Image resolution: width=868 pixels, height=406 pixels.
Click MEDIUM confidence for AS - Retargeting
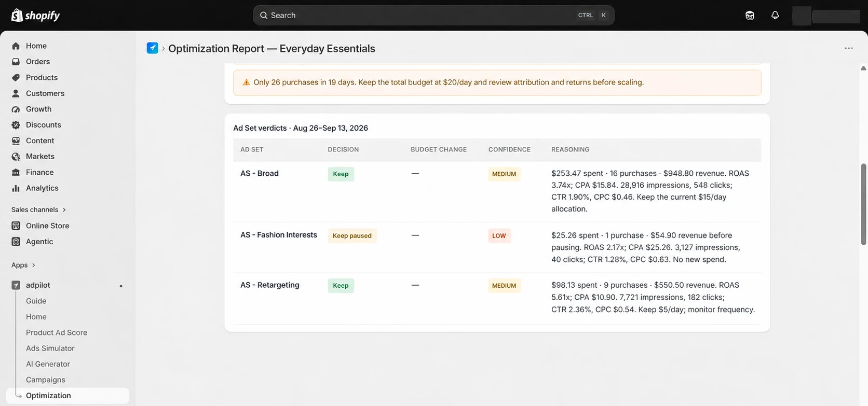[x=504, y=286]
